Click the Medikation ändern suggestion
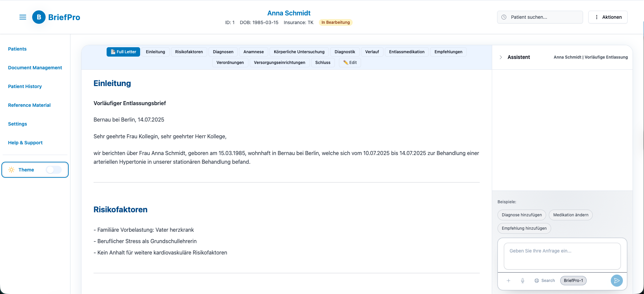This screenshot has height=294, width=644. [571, 215]
